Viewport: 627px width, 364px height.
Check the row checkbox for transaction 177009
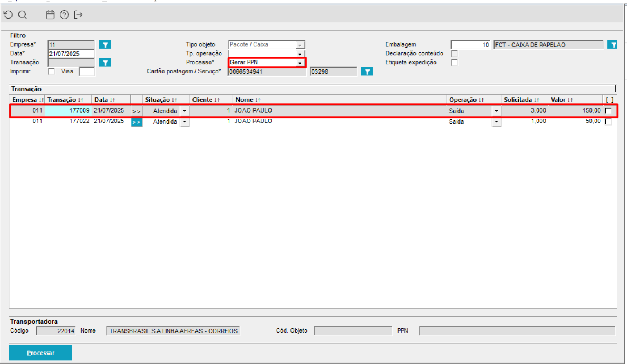coord(608,111)
